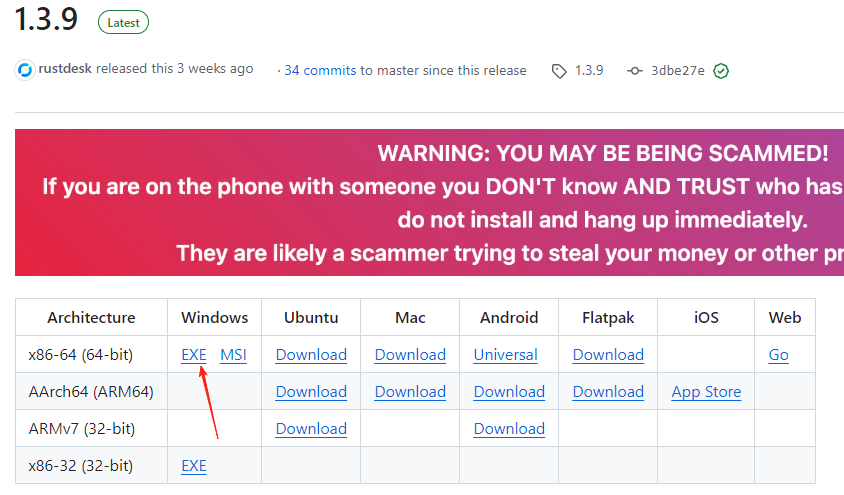Viewport: 844px width, 495px height.
Task: Click the Latest release badge
Action: (x=124, y=22)
